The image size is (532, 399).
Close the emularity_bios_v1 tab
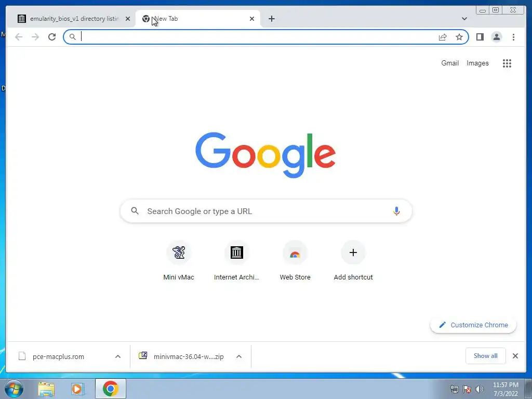click(x=128, y=19)
